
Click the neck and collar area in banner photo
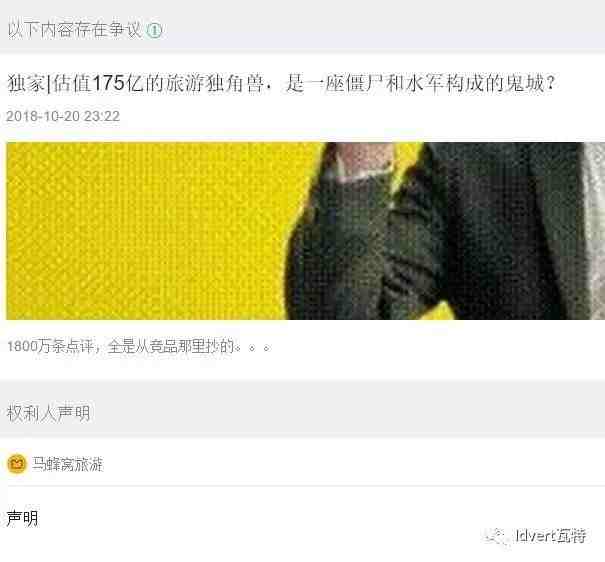click(x=359, y=162)
